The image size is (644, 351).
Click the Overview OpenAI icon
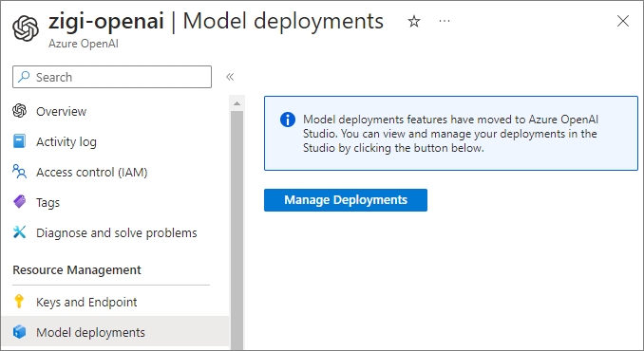pyautogui.click(x=19, y=111)
